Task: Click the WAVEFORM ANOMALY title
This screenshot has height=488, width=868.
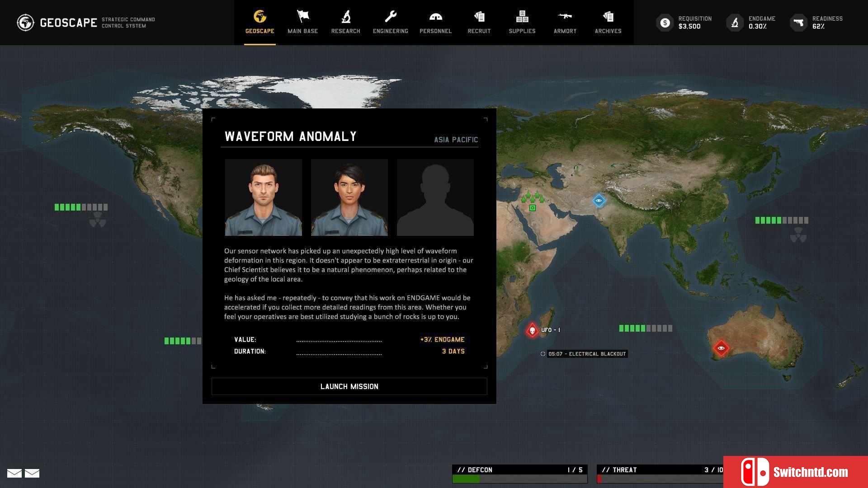Action: click(x=291, y=136)
